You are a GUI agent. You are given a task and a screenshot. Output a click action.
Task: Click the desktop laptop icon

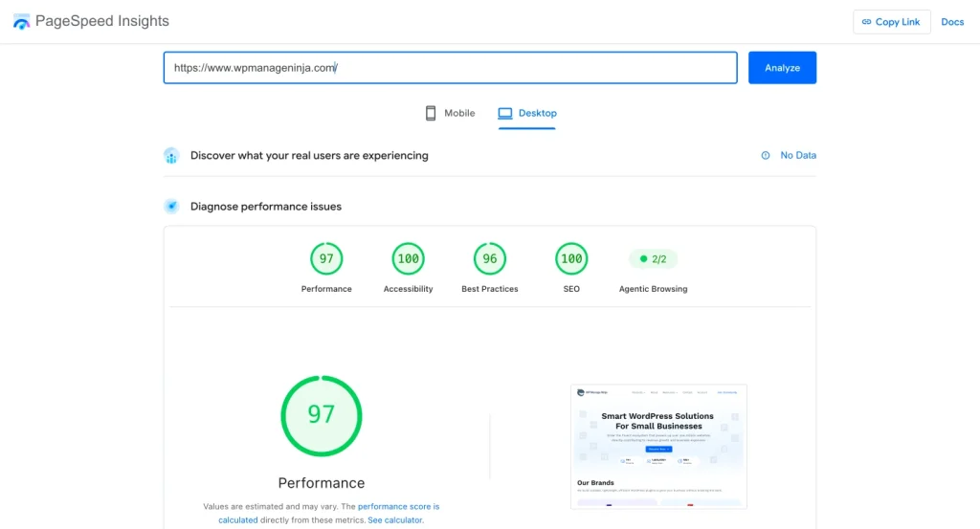pos(505,113)
